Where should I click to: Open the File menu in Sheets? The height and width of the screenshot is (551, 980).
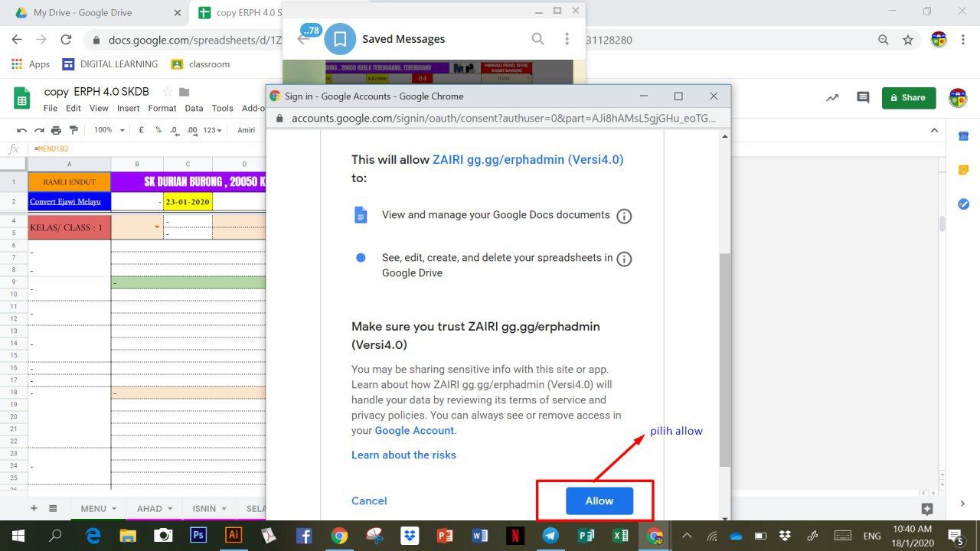point(51,109)
